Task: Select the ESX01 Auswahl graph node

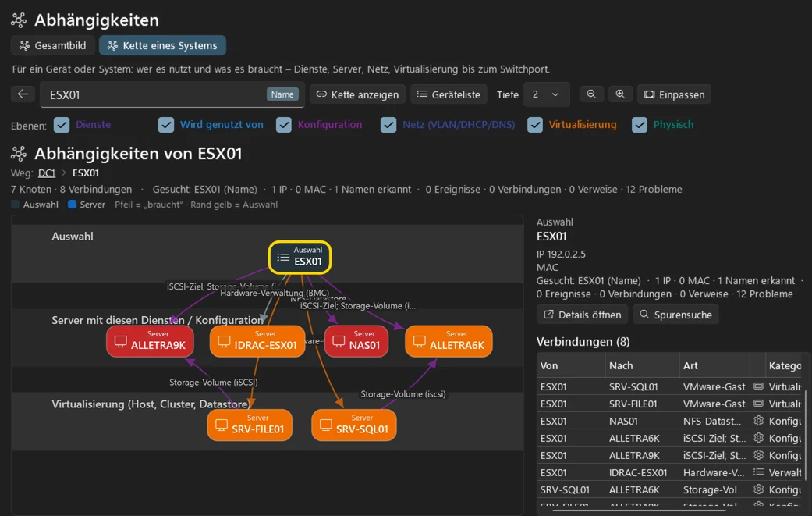Action: (300, 257)
